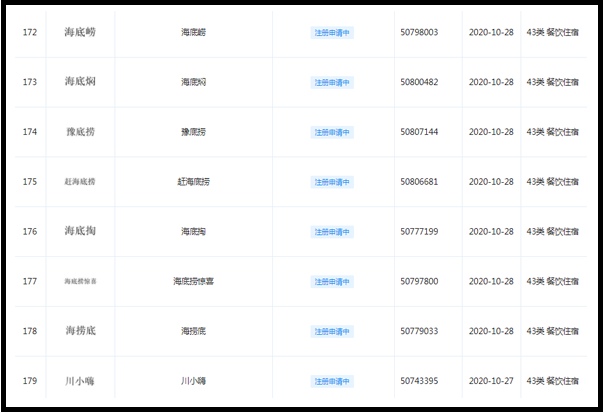Click the 海底焖 trademark logo image

point(79,82)
